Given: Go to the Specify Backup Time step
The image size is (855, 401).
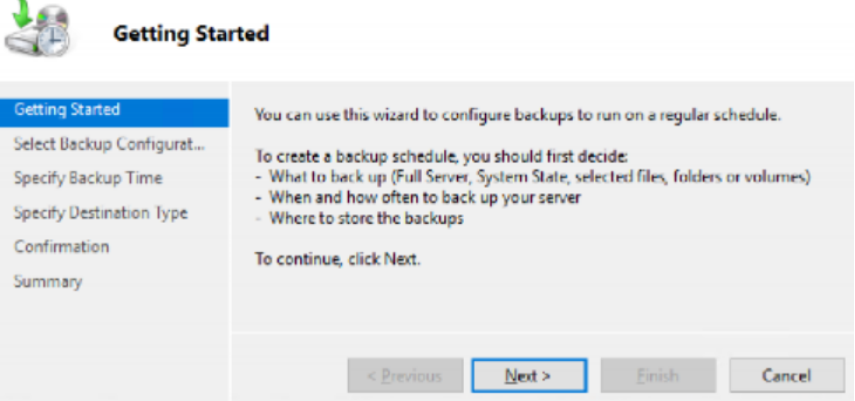Looking at the screenshot, I should click(x=88, y=178).
